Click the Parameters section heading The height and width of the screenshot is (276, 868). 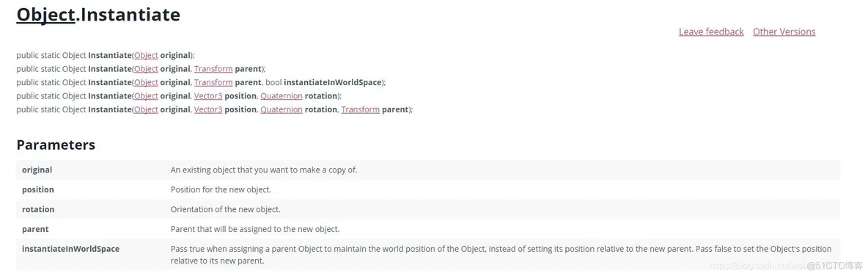(56, 145)
